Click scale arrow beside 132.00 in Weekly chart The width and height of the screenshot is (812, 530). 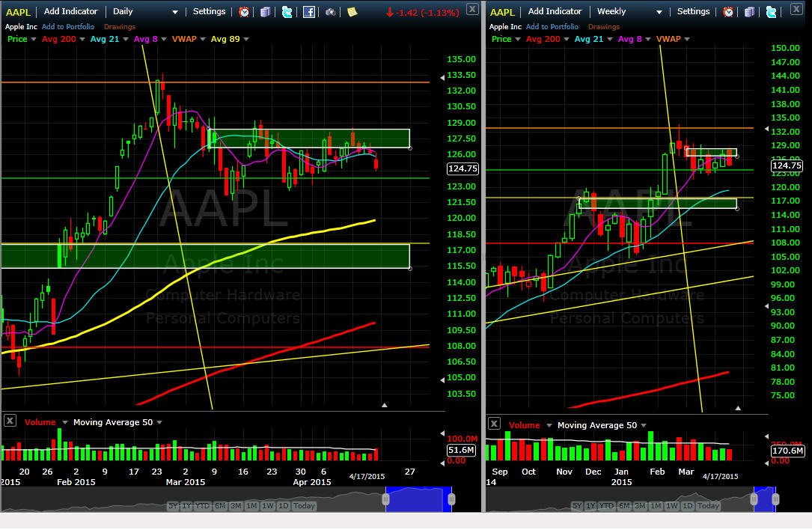(767, 129)
